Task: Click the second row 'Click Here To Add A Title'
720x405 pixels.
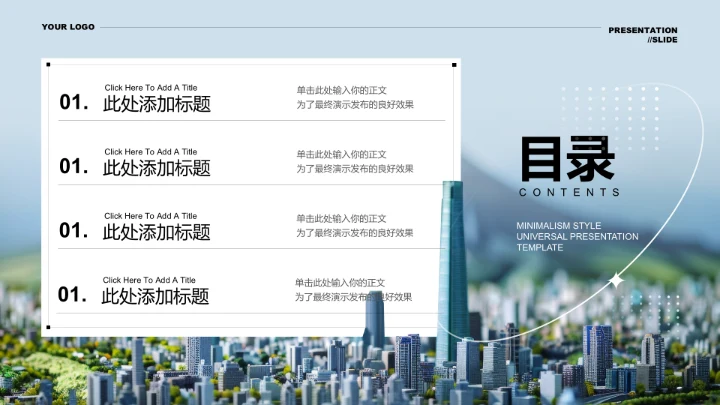Action: click(151, 152)
